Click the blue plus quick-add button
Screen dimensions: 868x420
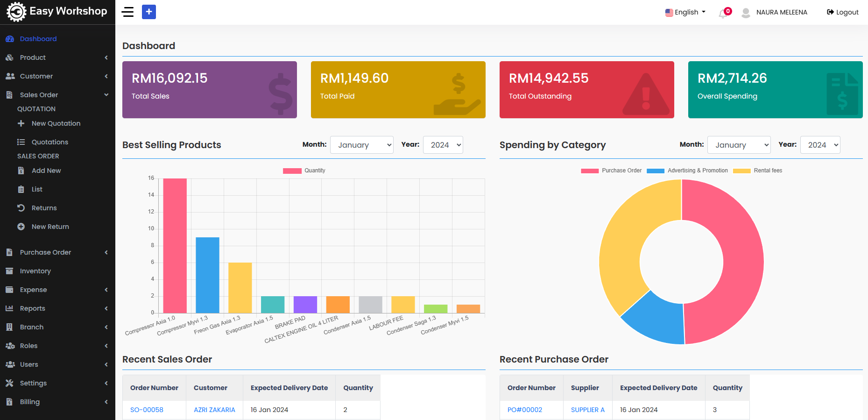[x=149, y=12]
